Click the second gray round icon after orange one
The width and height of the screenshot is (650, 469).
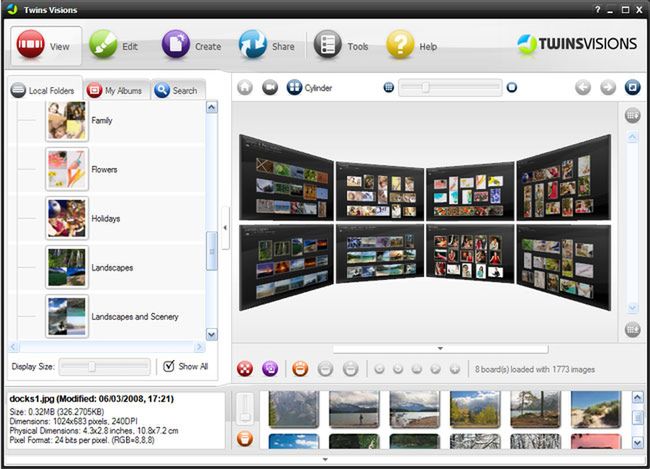pyautogui.click(x=351, y=369)
